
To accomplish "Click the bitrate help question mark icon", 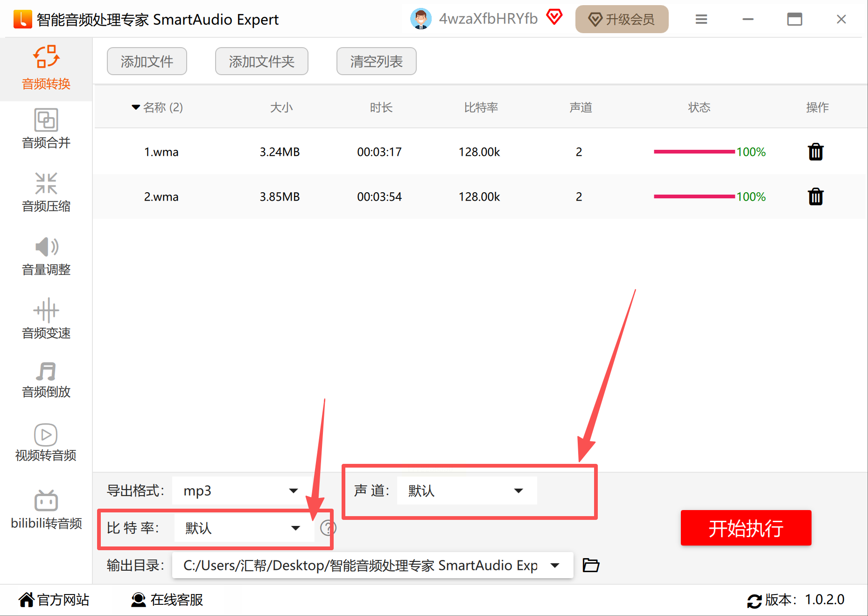I will click(x=328, y=528).
